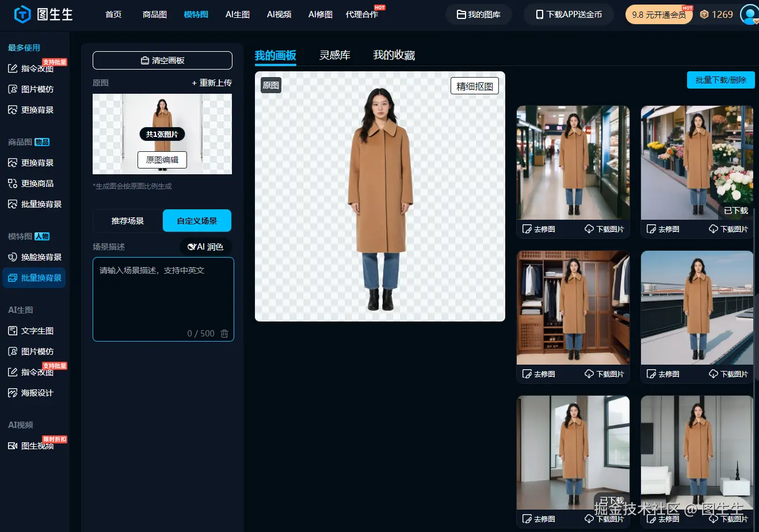Image resolution: width=759 pixels, height=532 pixels.
Task: Click 9.8元开通会员 membership button
Action: (659, 14)
